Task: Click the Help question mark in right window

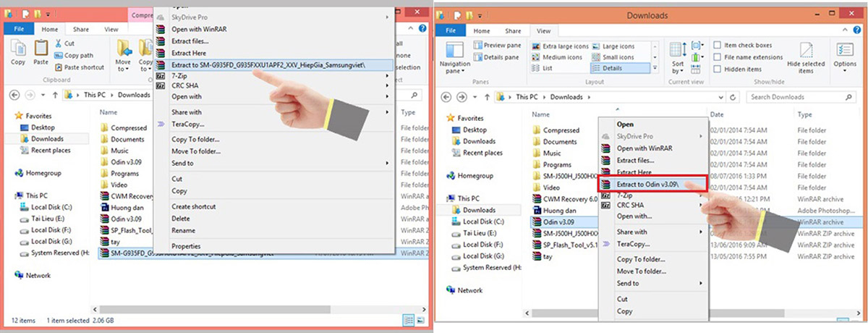Action: (858, 30)
